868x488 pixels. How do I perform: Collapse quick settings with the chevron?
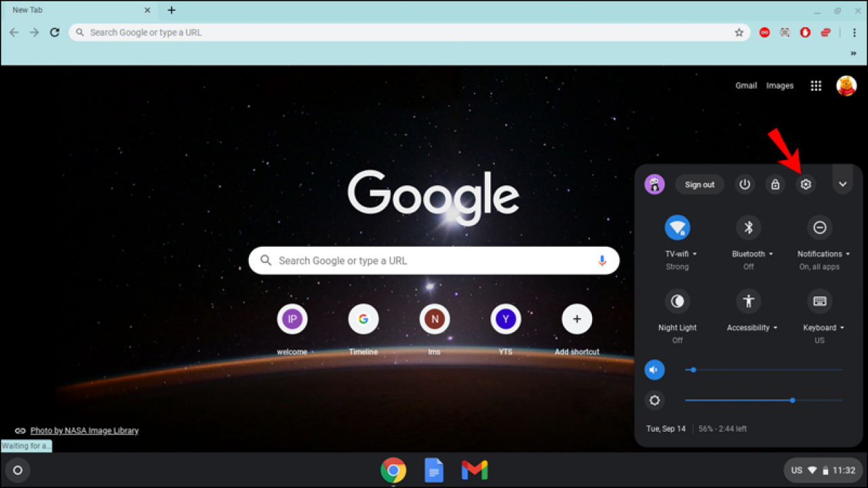842,184
